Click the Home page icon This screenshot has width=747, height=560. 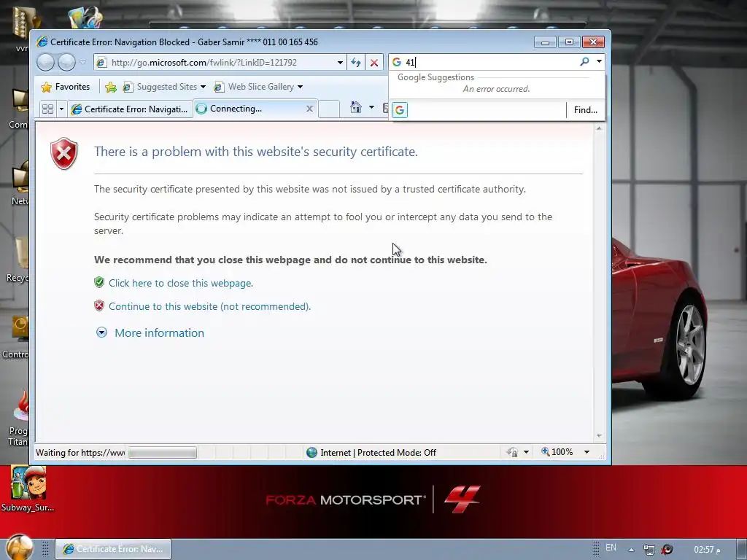point(356,107)
